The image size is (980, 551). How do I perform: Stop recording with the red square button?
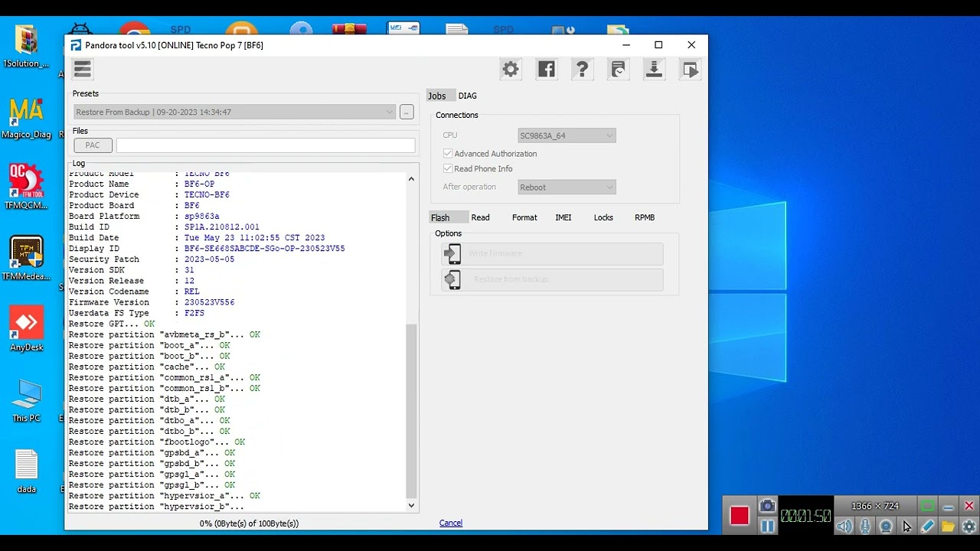[x=739, y=515]
